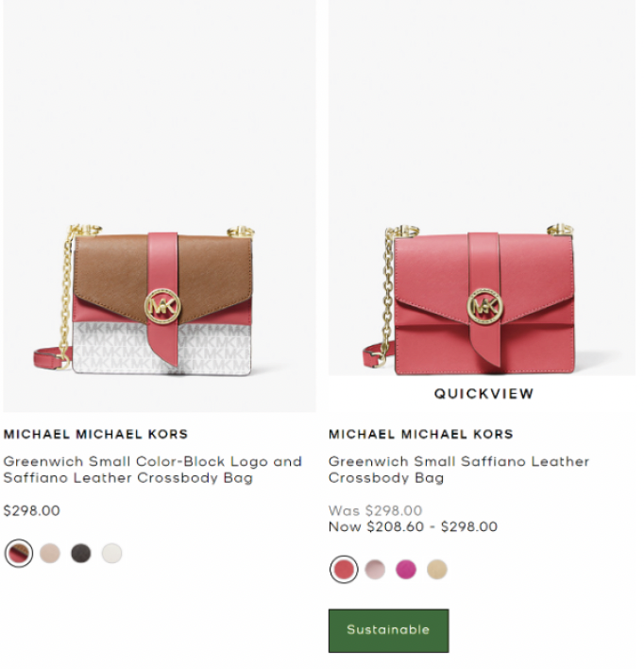Open the Greenwich Small Saffiano Leather Crossbody title
644x669 pixels.
(459, 470)
